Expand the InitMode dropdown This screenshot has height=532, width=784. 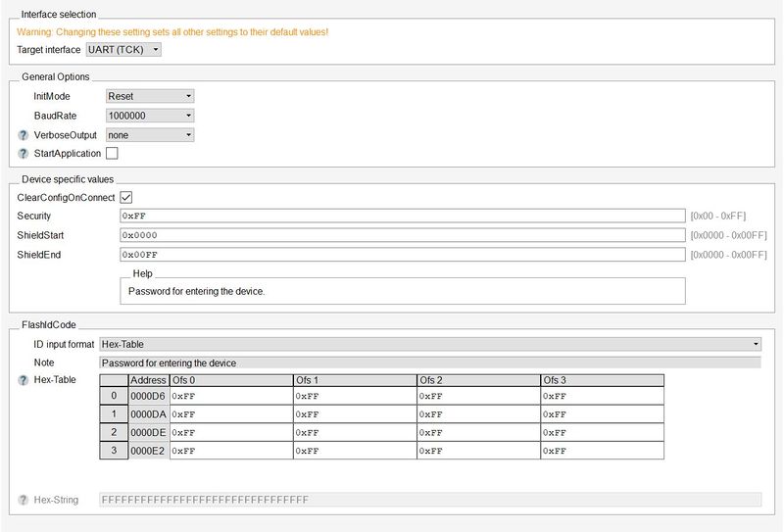coord(149,96)
